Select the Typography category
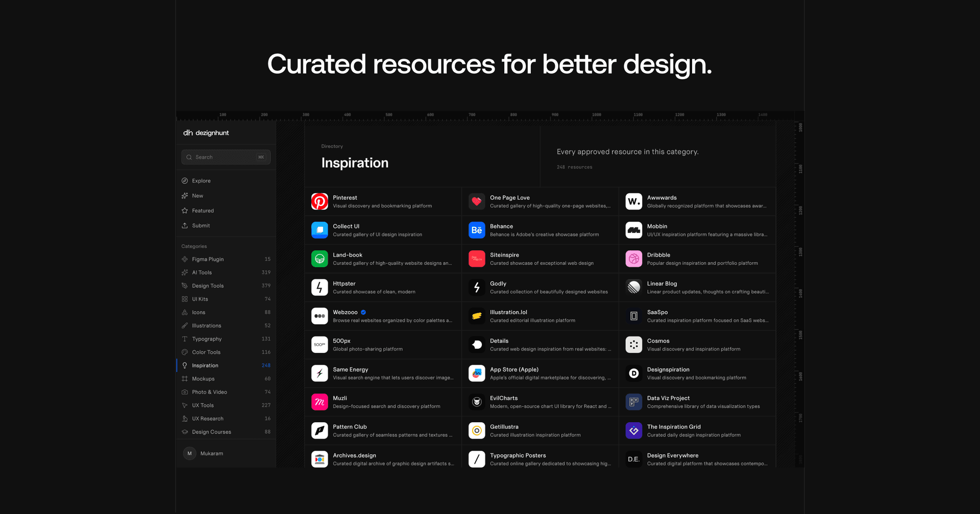 [226, 339]
